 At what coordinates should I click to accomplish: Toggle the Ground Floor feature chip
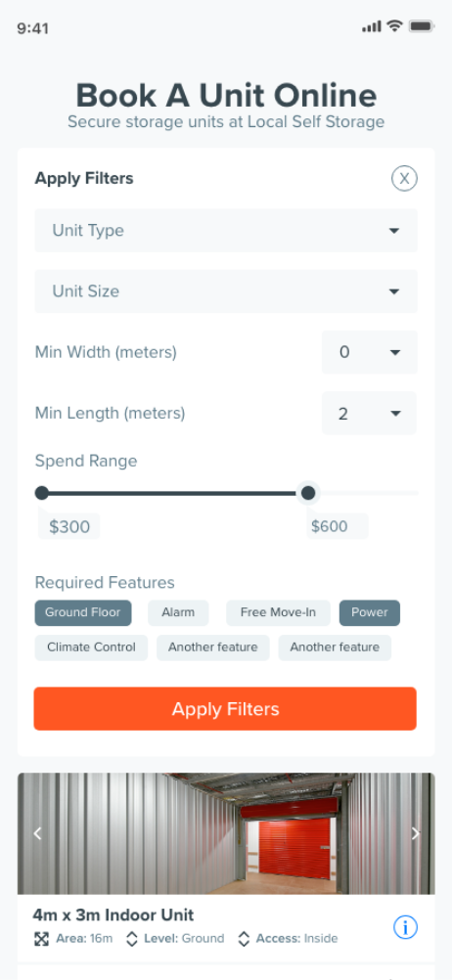pyautogui.click(x=83, y=612)
